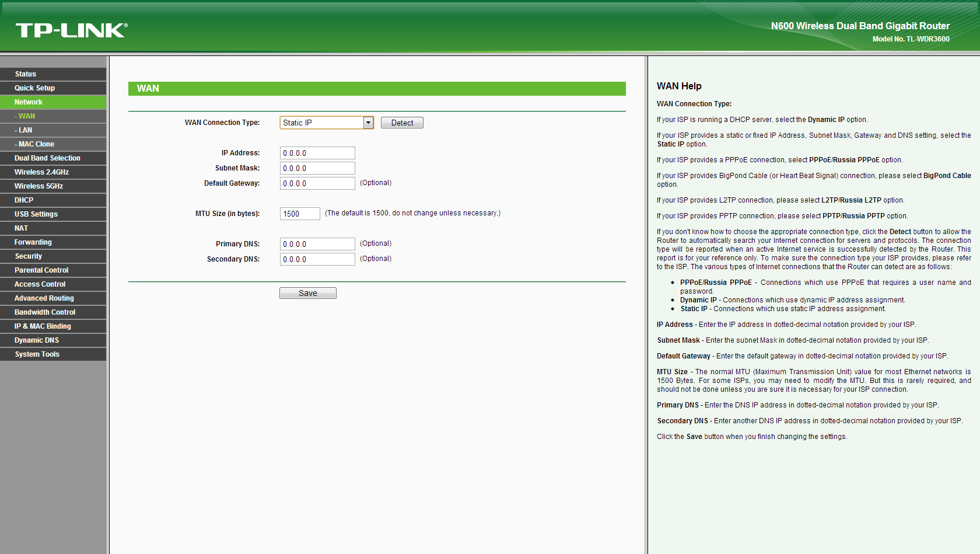The height and width of the screenshot is (554, 980).
Task: Open USB Settings menu
Action: 53,214
